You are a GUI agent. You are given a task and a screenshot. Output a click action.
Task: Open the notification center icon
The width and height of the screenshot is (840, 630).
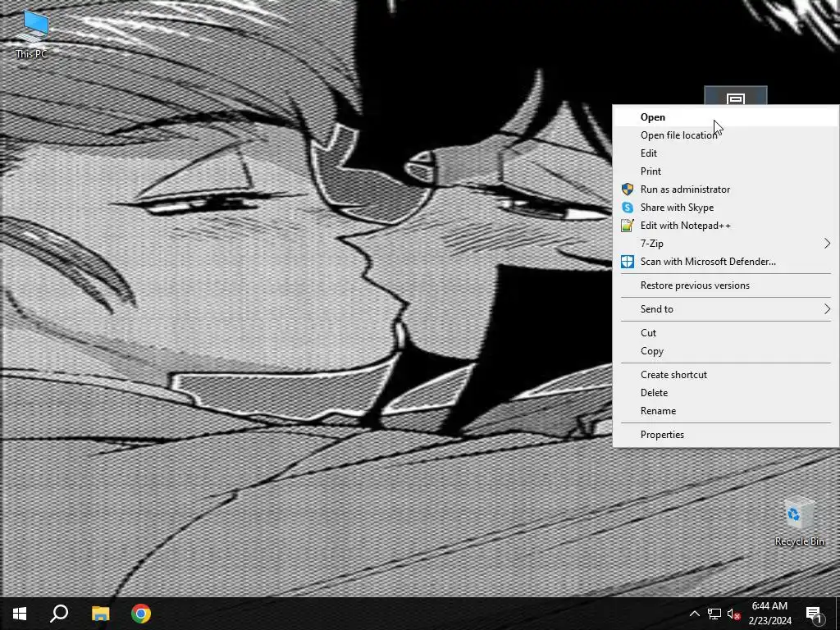814,614
